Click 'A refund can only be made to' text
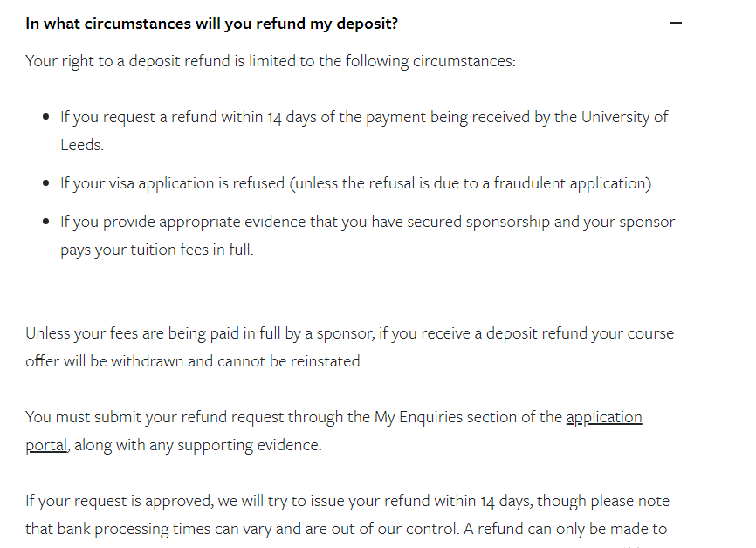 pyautogui.click(x=565, y=529)
